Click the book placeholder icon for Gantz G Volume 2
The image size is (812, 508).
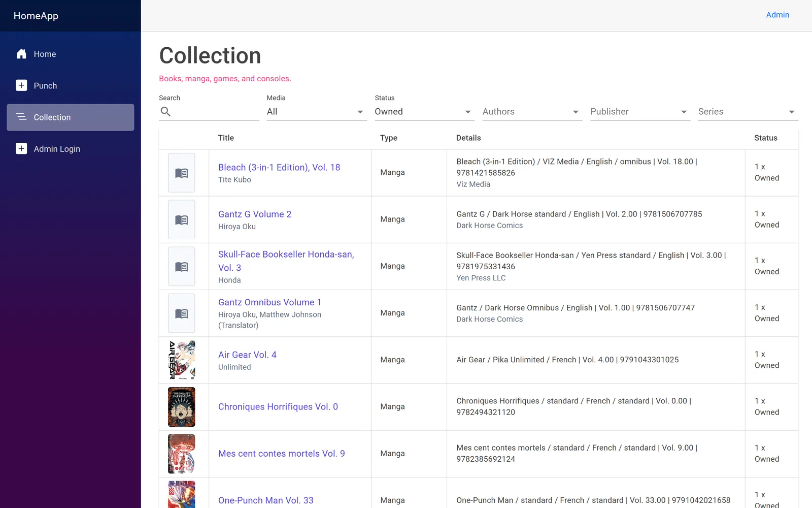[x=182, y=219]
